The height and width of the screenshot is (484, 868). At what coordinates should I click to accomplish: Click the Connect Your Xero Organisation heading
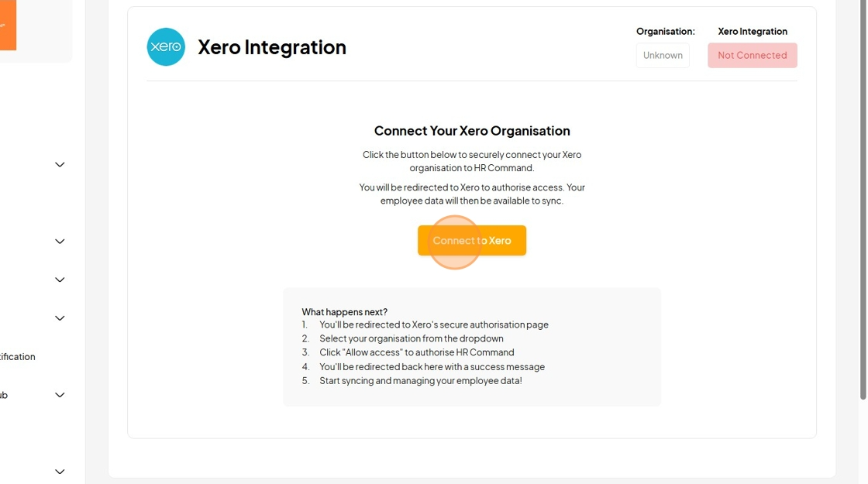coord(472,131)
